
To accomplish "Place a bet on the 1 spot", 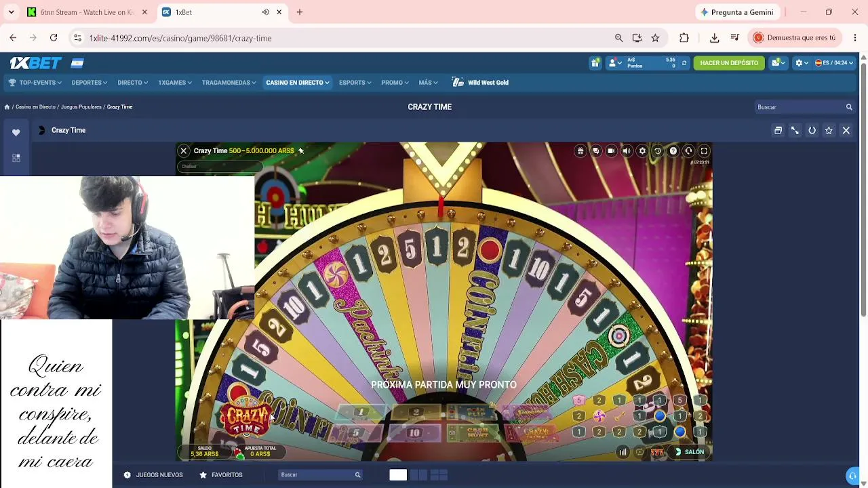I will pos(361,413).
